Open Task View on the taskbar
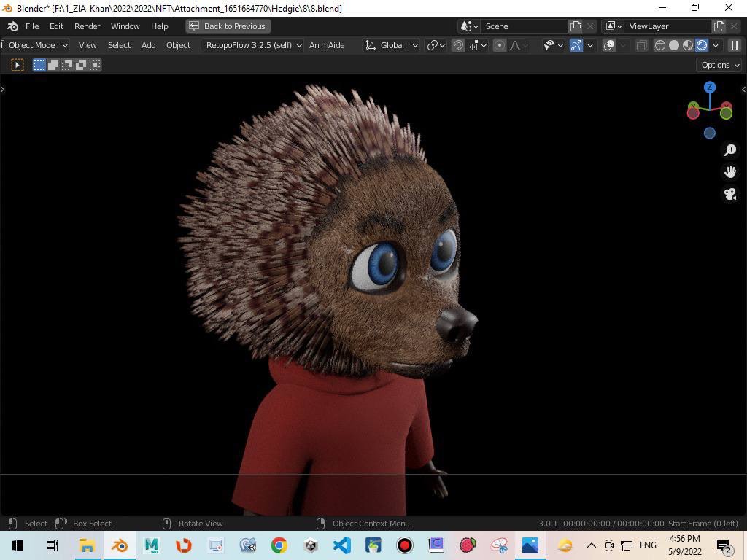The width and height of the screenshot is (747, 560). pyautogui.click(x=52, y=545)
